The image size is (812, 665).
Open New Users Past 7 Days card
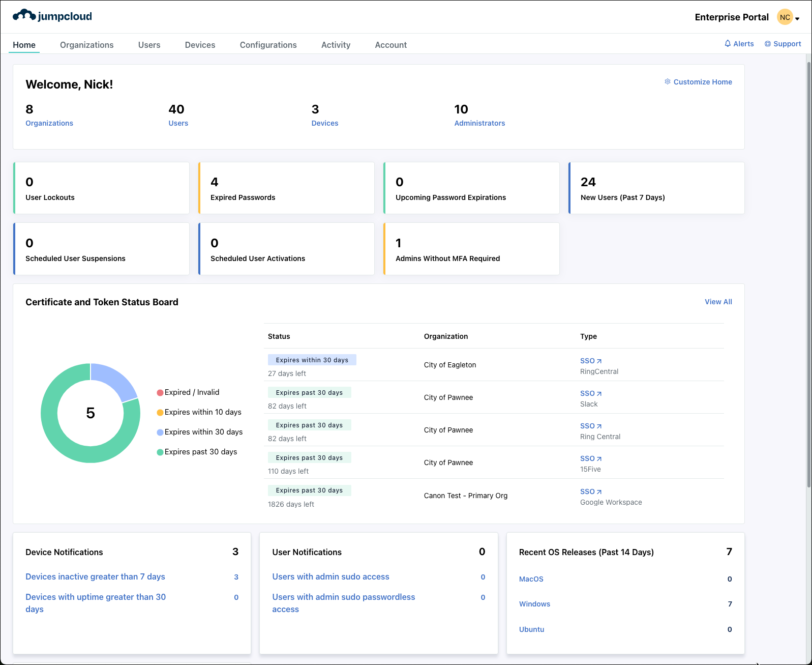(x=656, y=188)
